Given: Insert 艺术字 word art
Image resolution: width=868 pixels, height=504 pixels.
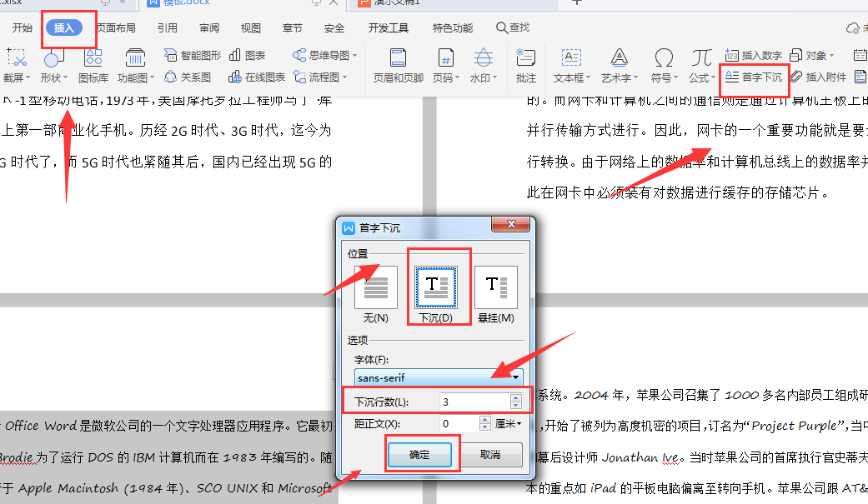Looking at the screenshot, I should coord(619,65).
